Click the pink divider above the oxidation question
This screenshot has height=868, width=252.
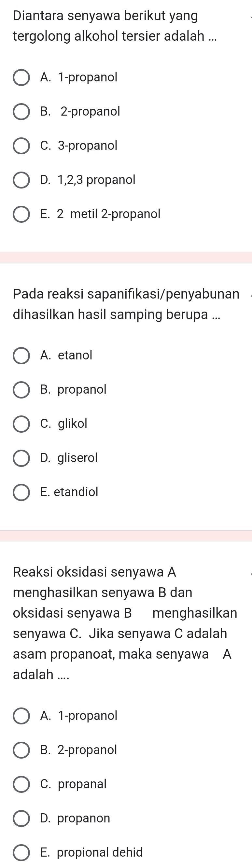[126, 536]
